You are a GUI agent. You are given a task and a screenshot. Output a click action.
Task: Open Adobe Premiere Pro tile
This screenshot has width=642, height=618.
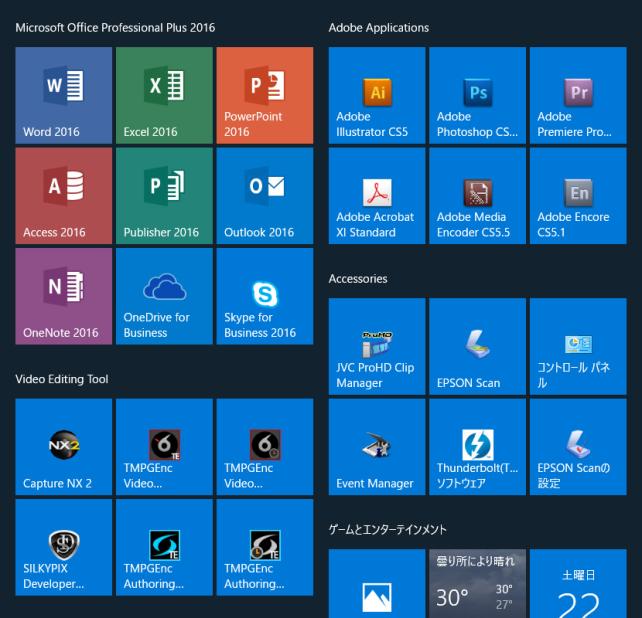tap(578, 95)
